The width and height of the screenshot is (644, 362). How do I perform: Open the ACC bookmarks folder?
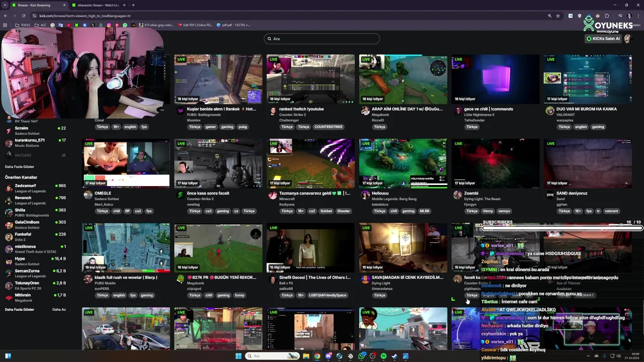pyautogui.click(x=40, y=25)
